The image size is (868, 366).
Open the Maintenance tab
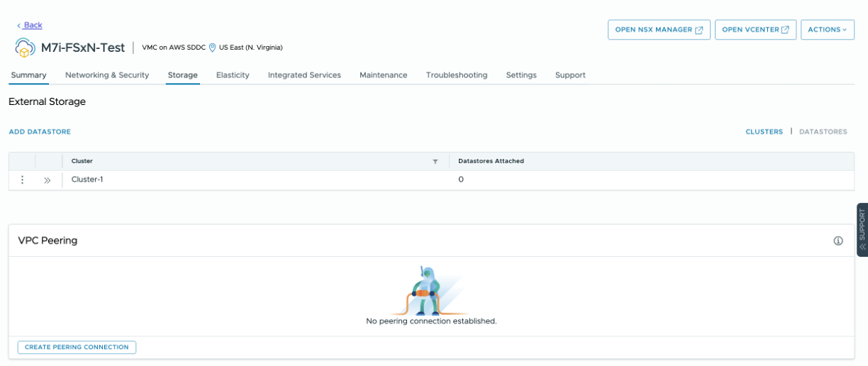[384, 75]
